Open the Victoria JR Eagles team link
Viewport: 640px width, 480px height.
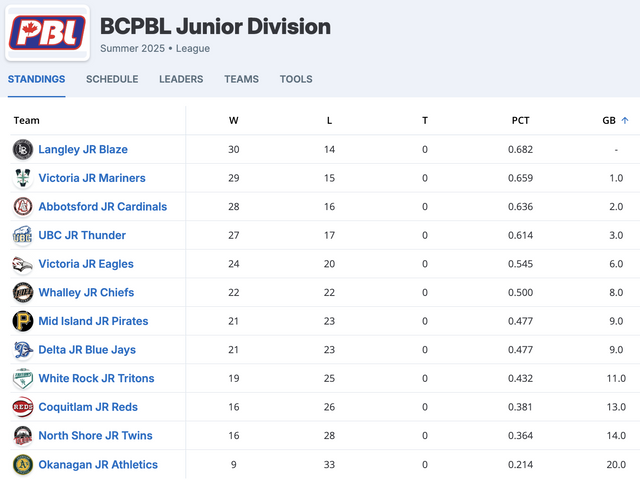86,264
